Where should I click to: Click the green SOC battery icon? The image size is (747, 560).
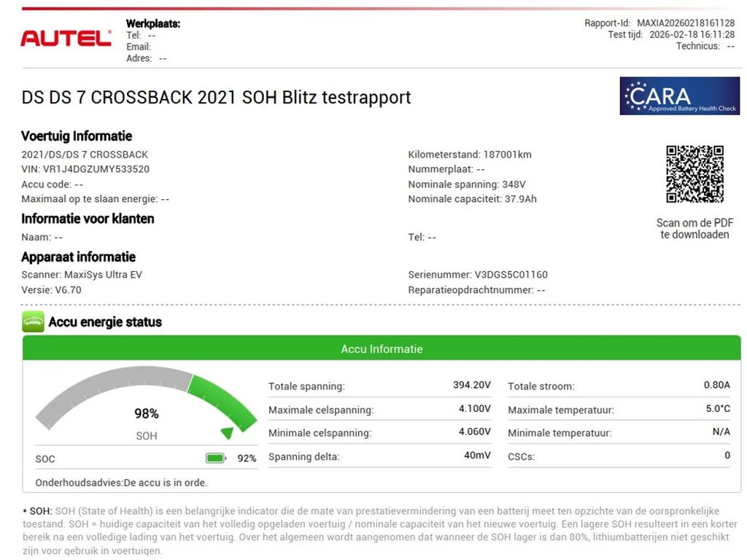[216, 459]
